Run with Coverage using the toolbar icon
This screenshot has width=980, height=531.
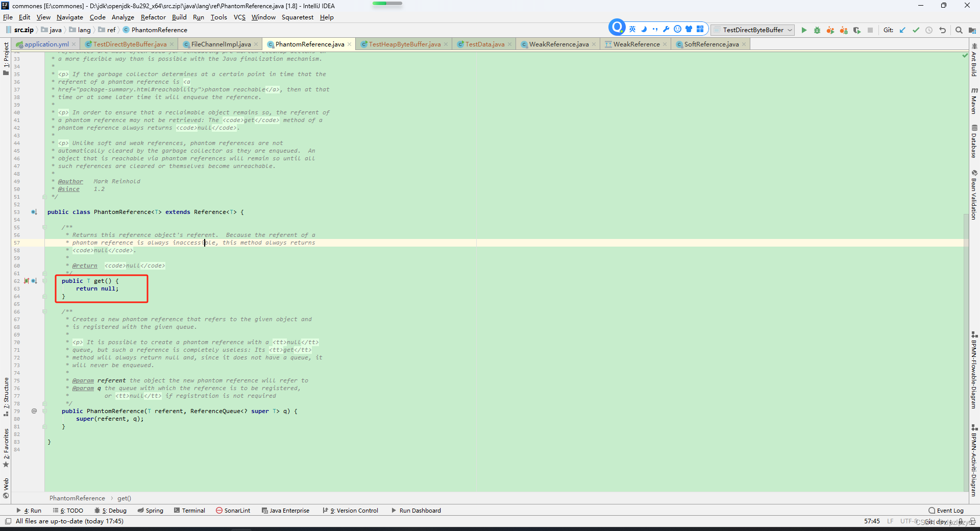pyautogui.click(x=830, y=31)
